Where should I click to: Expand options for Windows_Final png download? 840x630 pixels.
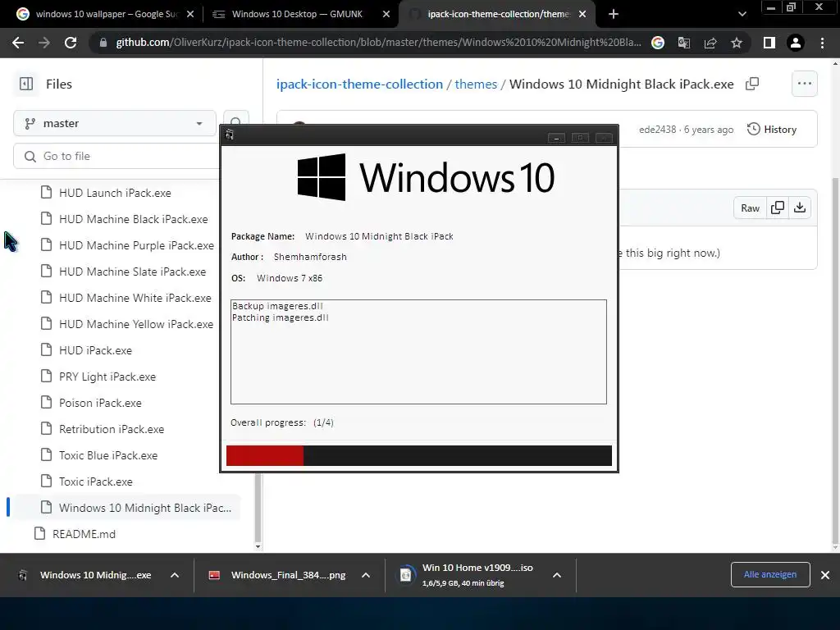coord(366,575)
